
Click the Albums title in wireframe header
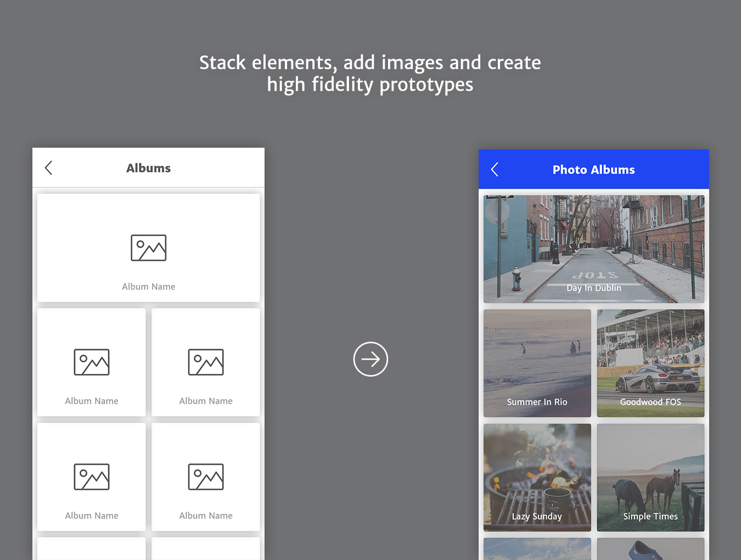tap(148, 168)
